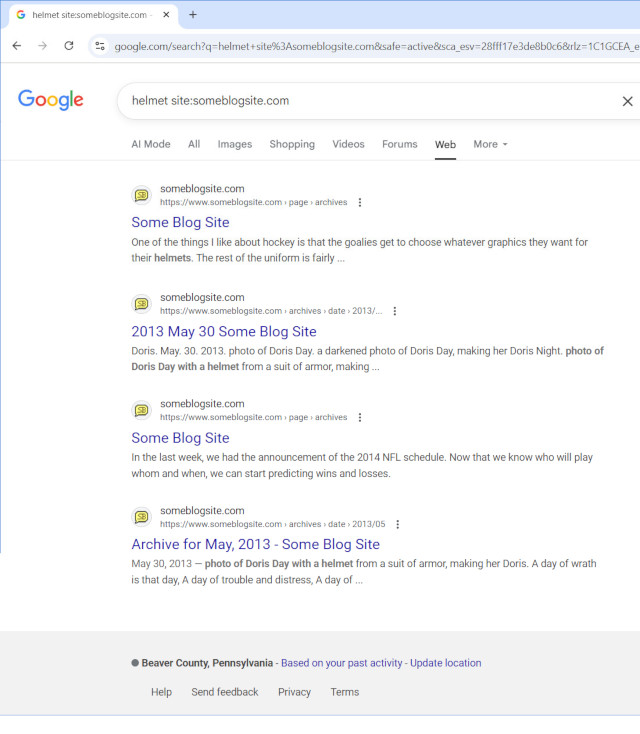
Task: Click the Google logo
Action: tap(51, 100)
